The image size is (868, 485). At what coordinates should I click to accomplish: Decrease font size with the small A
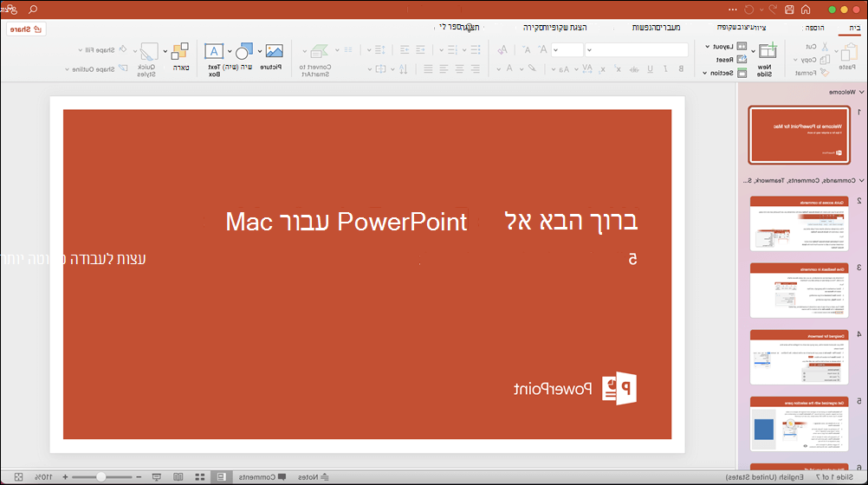[527, 50]
